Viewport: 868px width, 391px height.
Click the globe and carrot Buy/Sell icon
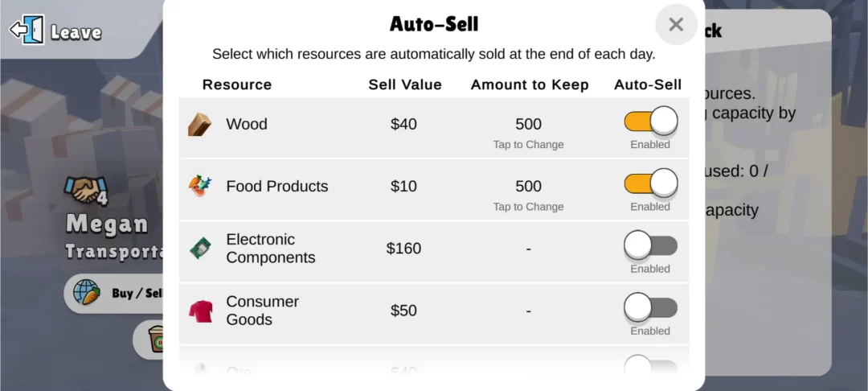[86, 293]
